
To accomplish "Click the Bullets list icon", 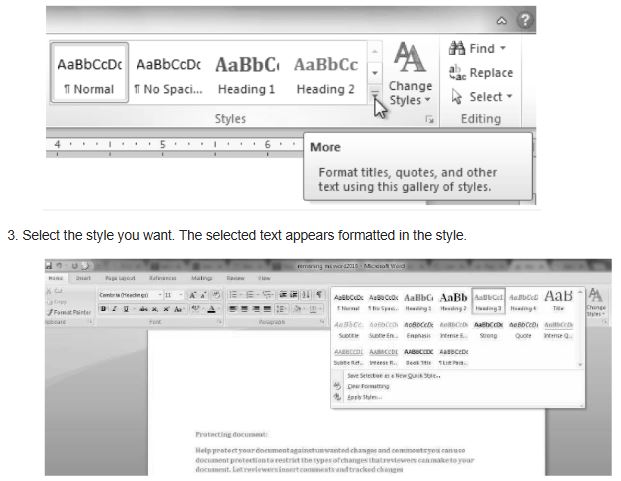I will coord(234,295).
